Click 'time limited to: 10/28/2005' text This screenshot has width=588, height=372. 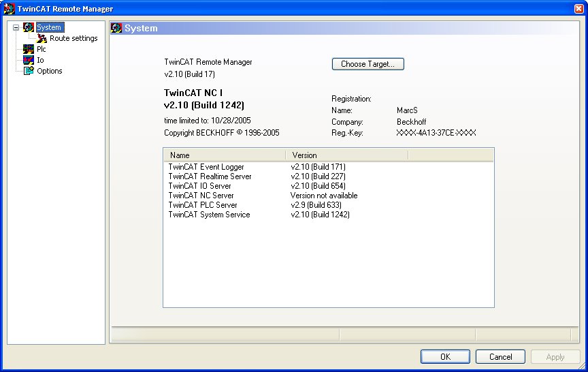[208, 121]
